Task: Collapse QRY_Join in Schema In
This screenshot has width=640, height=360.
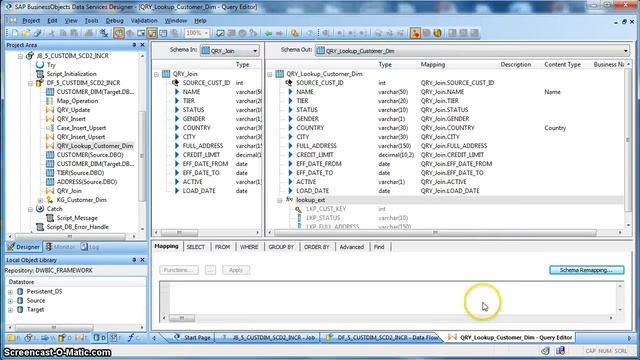Action: [x=156, y=74]
